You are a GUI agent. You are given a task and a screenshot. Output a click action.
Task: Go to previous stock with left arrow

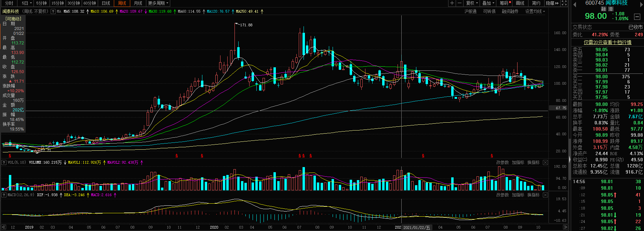click(x=575, y=4)
